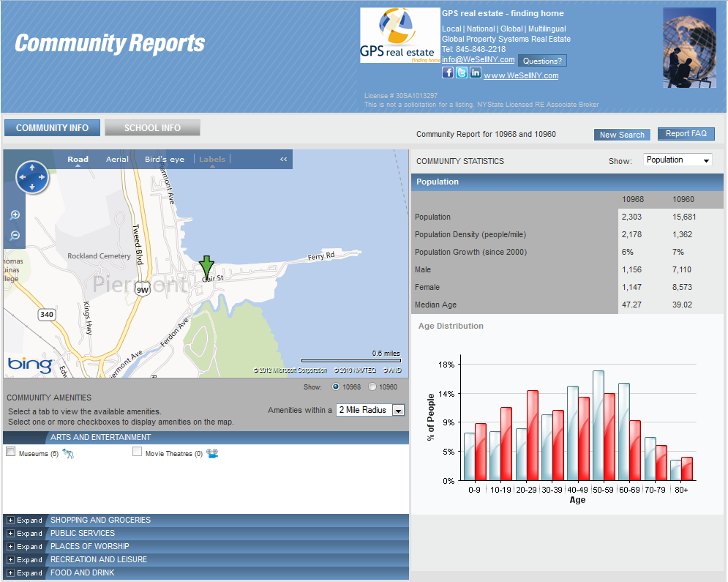This screenshot has height=582, width=728.
Task: Click the LinkedIn icon in header
Action: pyautogui.click(x=476, y=72)
